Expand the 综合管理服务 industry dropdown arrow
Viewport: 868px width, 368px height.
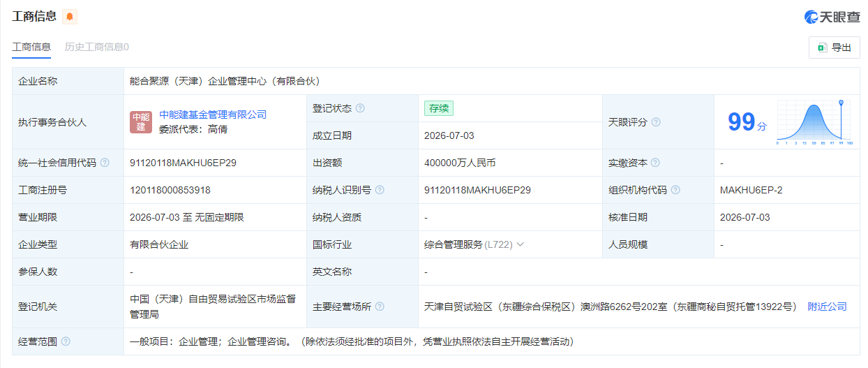click(x=520, y=244)
